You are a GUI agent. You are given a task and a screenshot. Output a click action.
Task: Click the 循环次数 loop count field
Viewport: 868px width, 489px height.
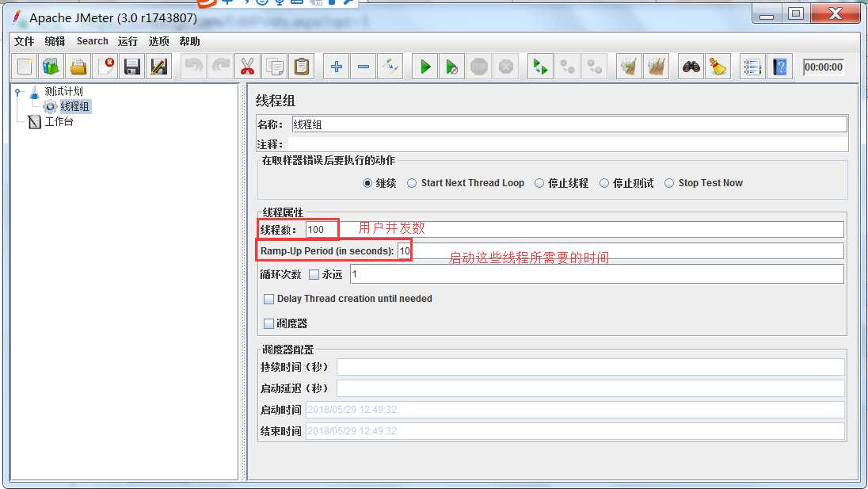(x=597, y=274)
